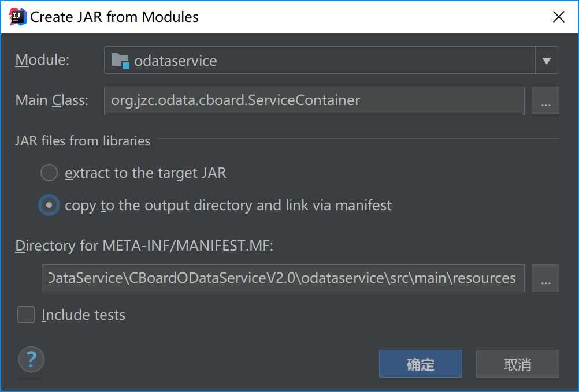Close the Create JAR from Modules dialog
The image size is (579, 392).
558,17
